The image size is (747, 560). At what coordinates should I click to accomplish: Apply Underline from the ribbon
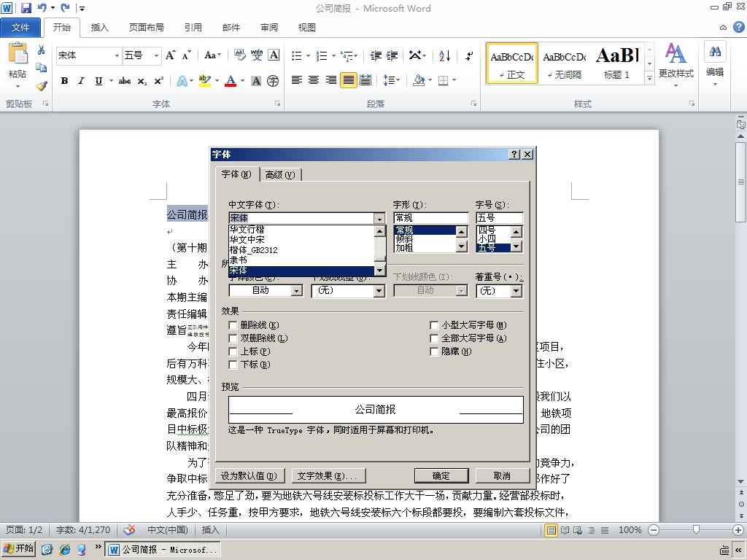point(98,81)
